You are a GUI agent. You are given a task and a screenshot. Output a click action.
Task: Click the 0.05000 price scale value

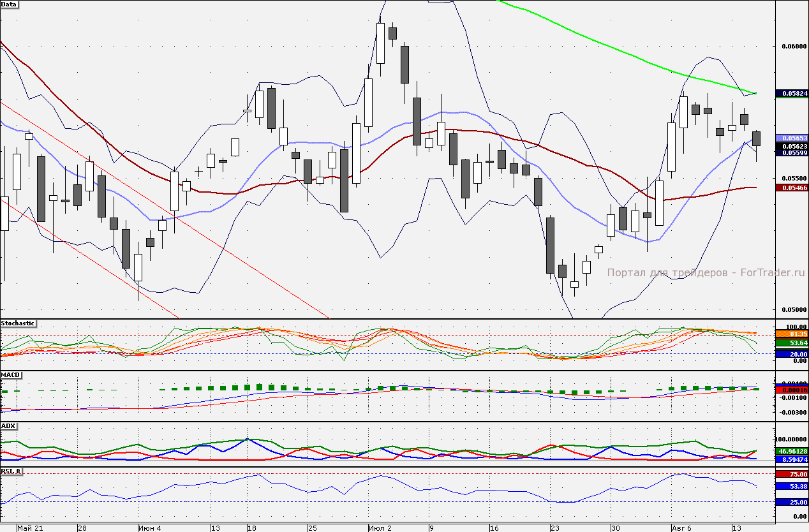(793, 310)
